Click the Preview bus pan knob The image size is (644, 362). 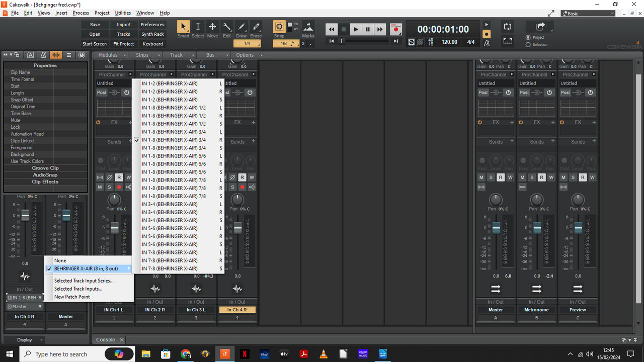click(578, 200)
